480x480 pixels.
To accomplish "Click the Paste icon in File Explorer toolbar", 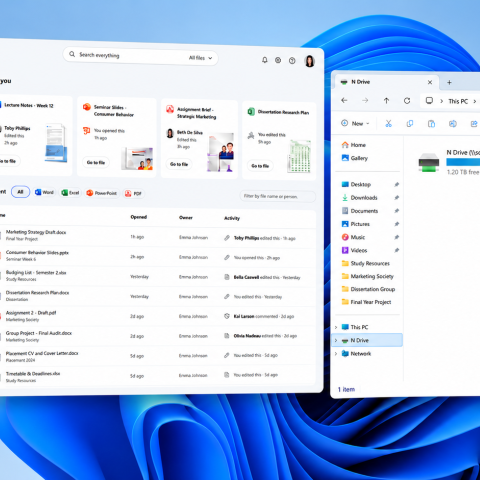I will point(431,124).
